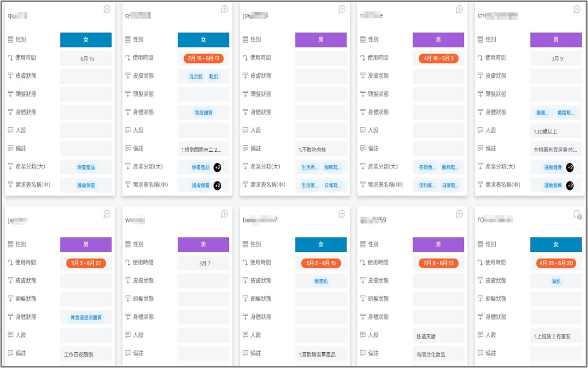Click comment icon on card dated 3月 7
This screenshot has height=368, width=588.
(224, 214)
